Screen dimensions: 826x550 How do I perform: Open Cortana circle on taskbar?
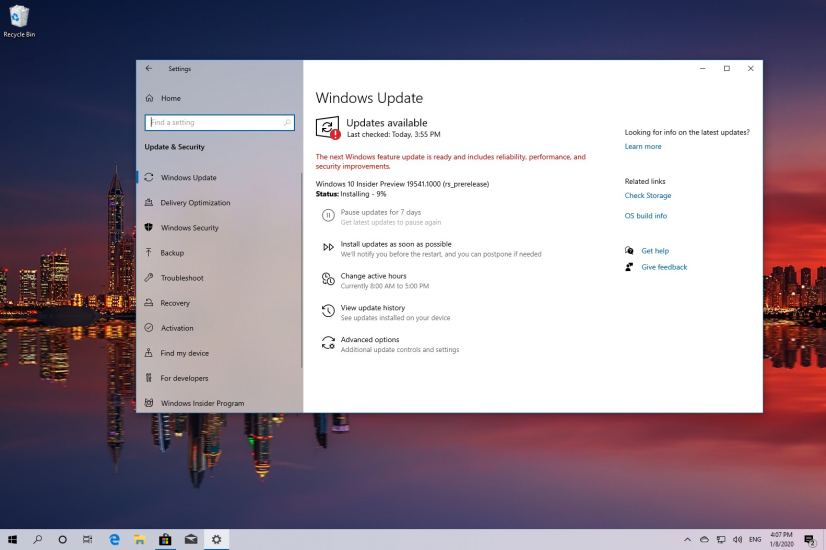[62, 539]
